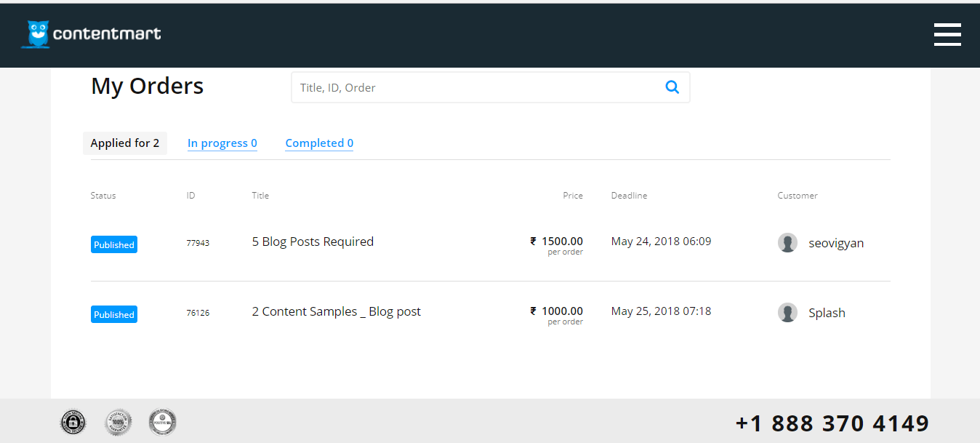
Task: Click the Contentmart owl logo
Action: pyautogui.click(x=36, y=34)
